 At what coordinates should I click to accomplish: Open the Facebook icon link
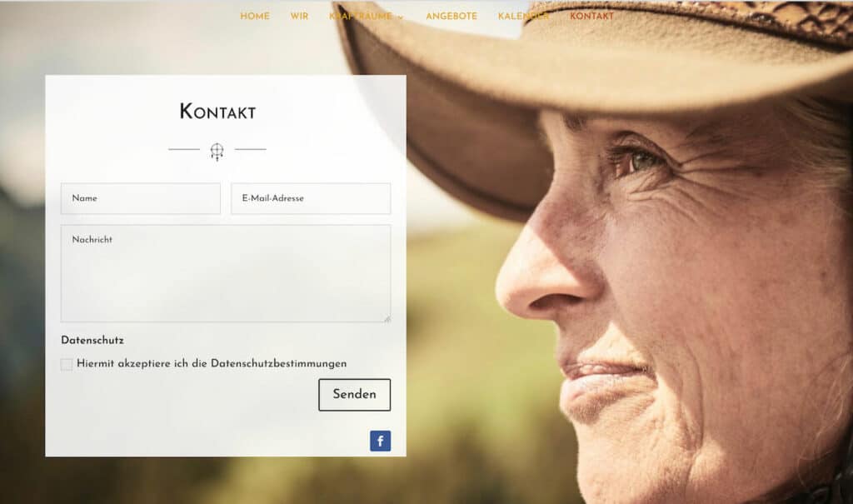coord(380,441)
